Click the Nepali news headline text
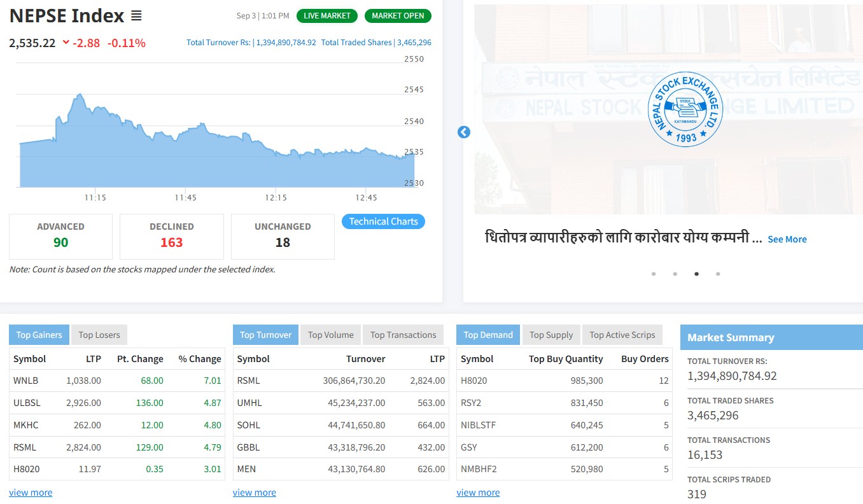The width and height of the screenshot is (863, 504). tap(624, 239)
